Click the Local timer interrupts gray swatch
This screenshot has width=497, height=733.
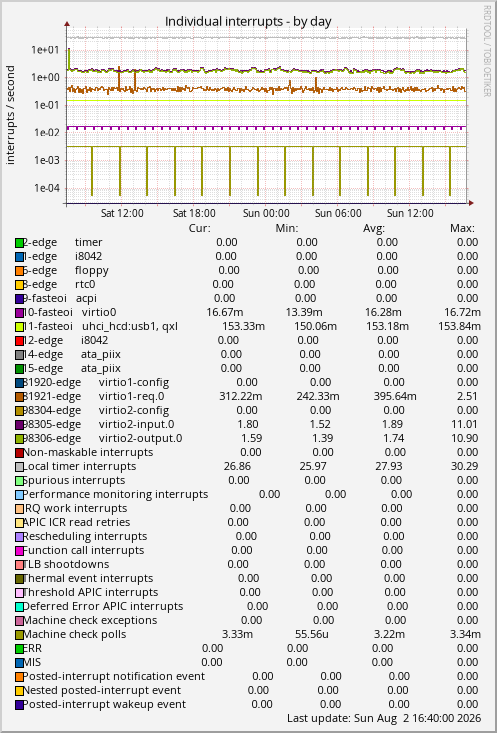pos(19,467)
